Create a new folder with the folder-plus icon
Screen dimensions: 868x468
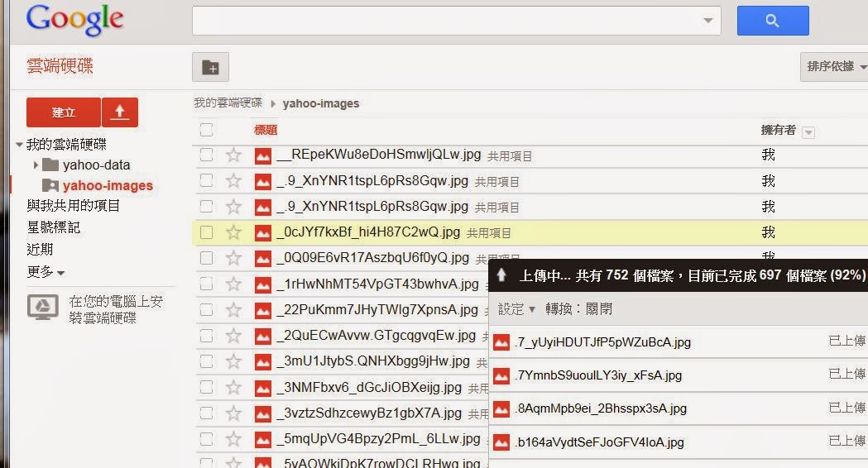tap(210, 68)
